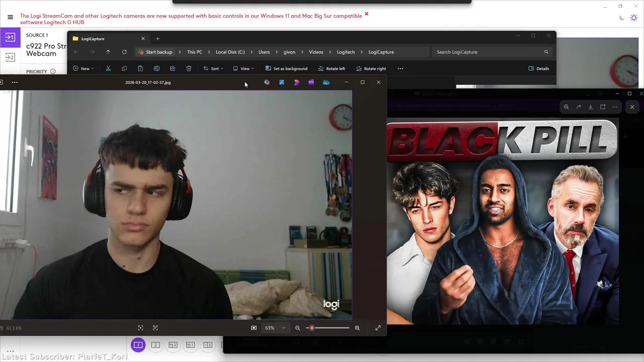The width and height of the screenshot is (644, 362).
Task: Enter full screen in Photos viewer
Action: [378, 328]
